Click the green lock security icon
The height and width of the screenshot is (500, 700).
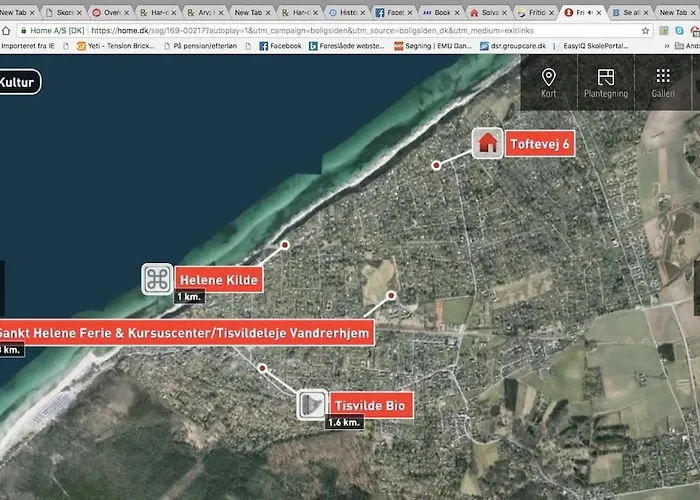click(x=24, y=31)
